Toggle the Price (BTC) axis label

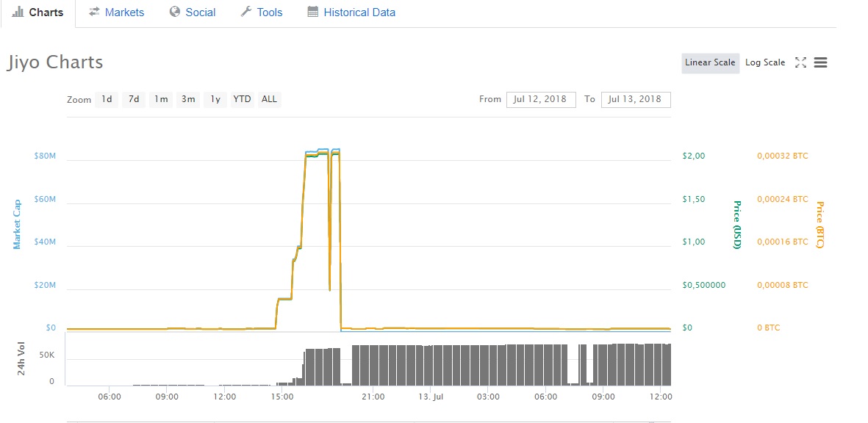click(x=819, y=225)
